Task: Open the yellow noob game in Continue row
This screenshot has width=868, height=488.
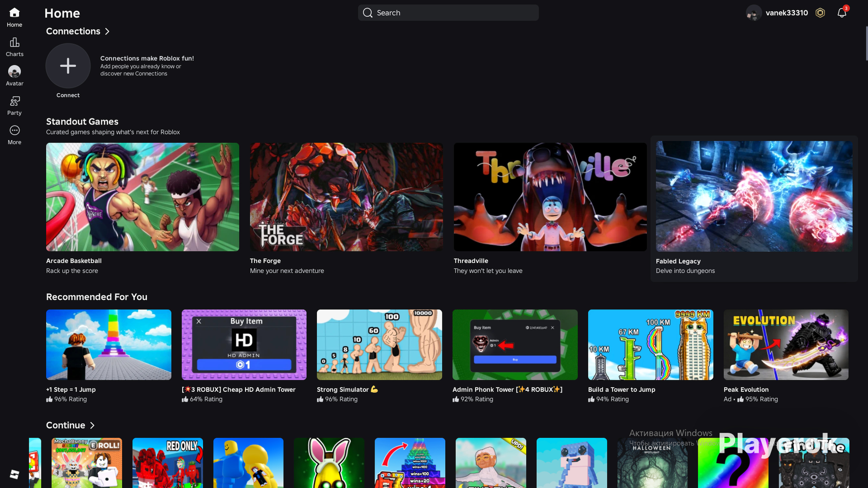Action: 248,463
